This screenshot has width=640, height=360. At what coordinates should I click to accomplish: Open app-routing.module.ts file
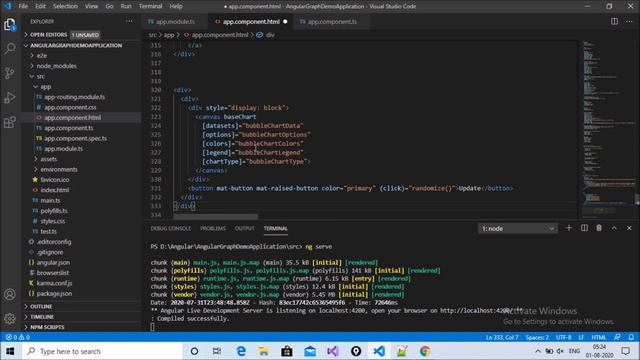tap(74, 97)
